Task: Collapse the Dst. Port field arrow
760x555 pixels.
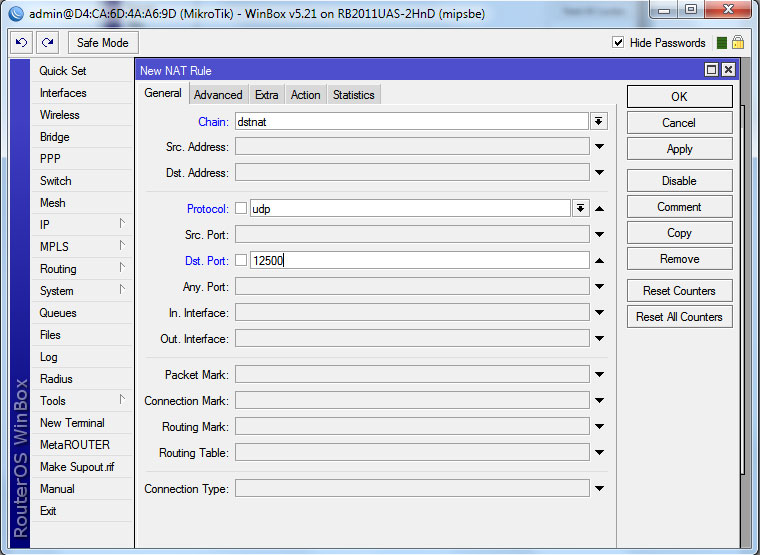Action: (599, 261)
